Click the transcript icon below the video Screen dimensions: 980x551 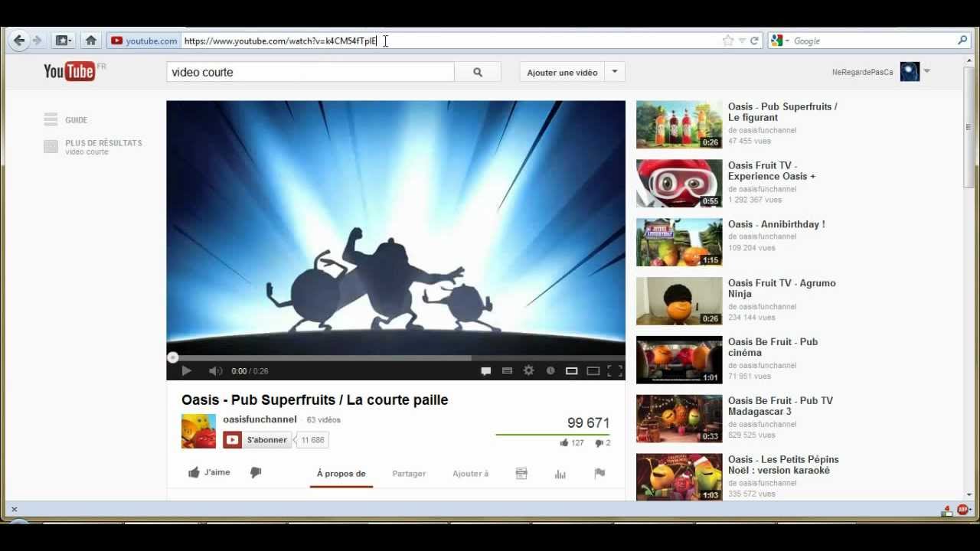click(x=521, y=474)
